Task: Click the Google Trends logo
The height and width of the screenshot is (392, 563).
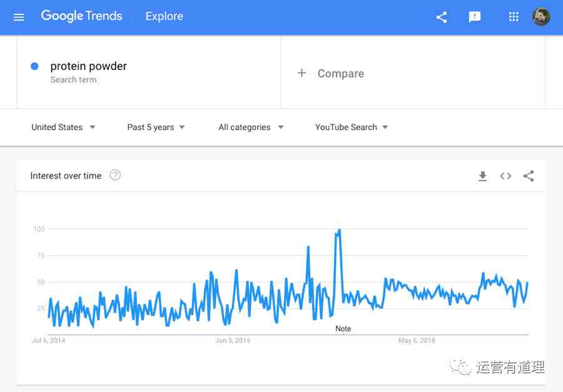Action: 81,16
